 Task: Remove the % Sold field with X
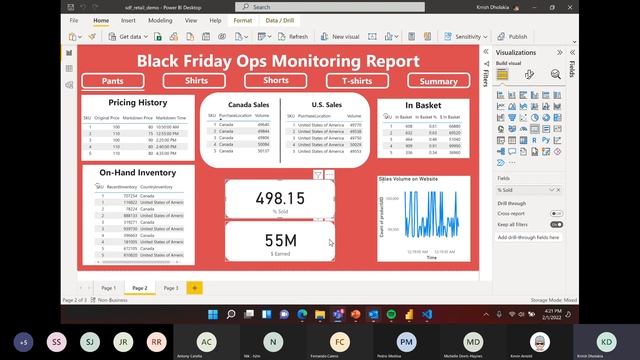558,190
